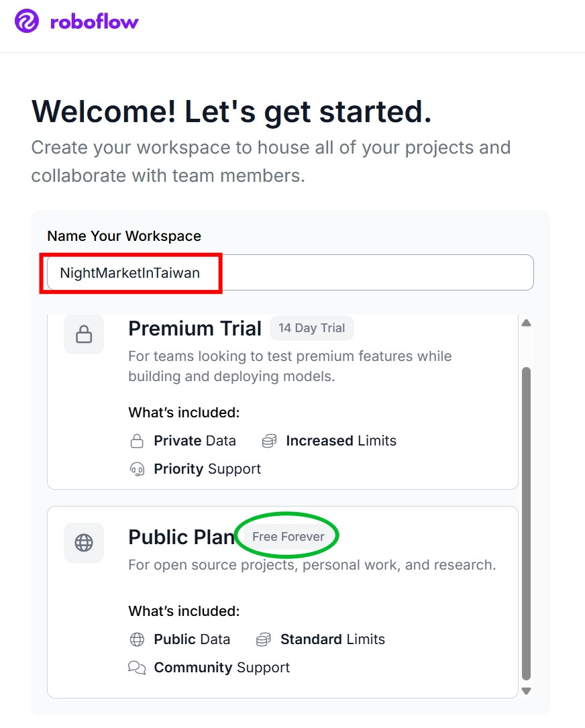The height and width of the screenshot is (728, 585).
Task: Click the plan list scrollbar thumb
Action: 527,523
